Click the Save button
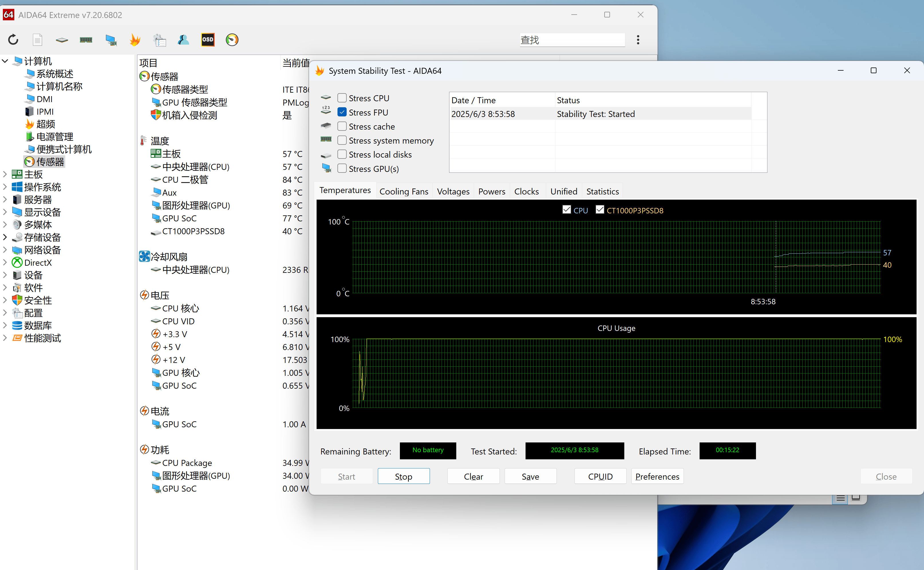 (x=530, y=476)
